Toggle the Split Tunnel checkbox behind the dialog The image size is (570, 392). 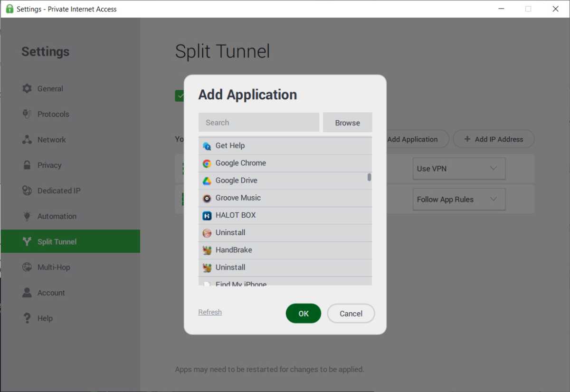180,96
